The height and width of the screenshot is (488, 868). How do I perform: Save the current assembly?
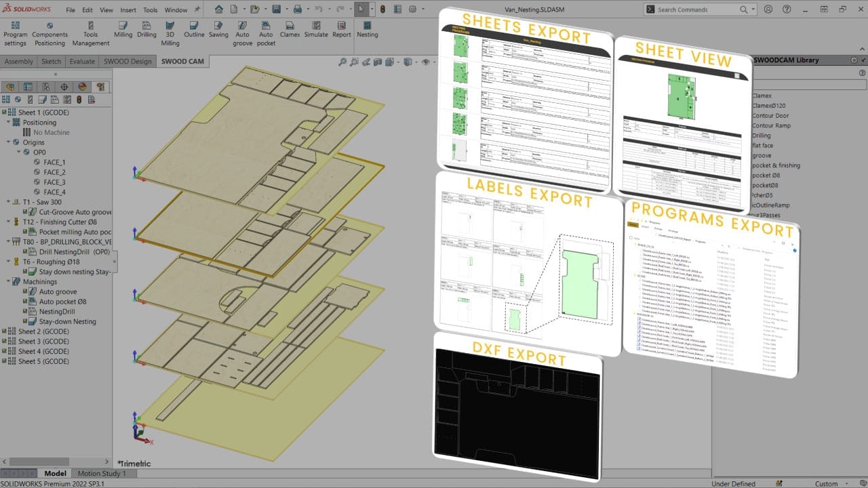276,9
